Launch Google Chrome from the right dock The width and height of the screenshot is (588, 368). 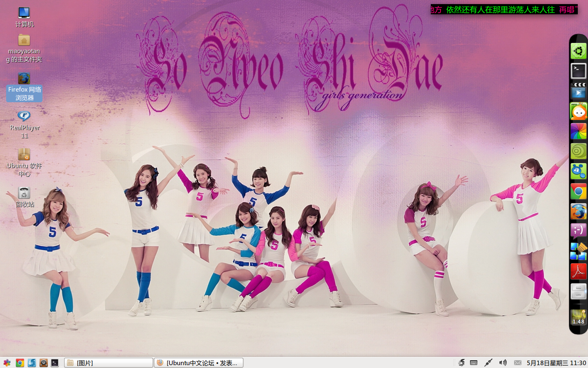tap(578, 191)
